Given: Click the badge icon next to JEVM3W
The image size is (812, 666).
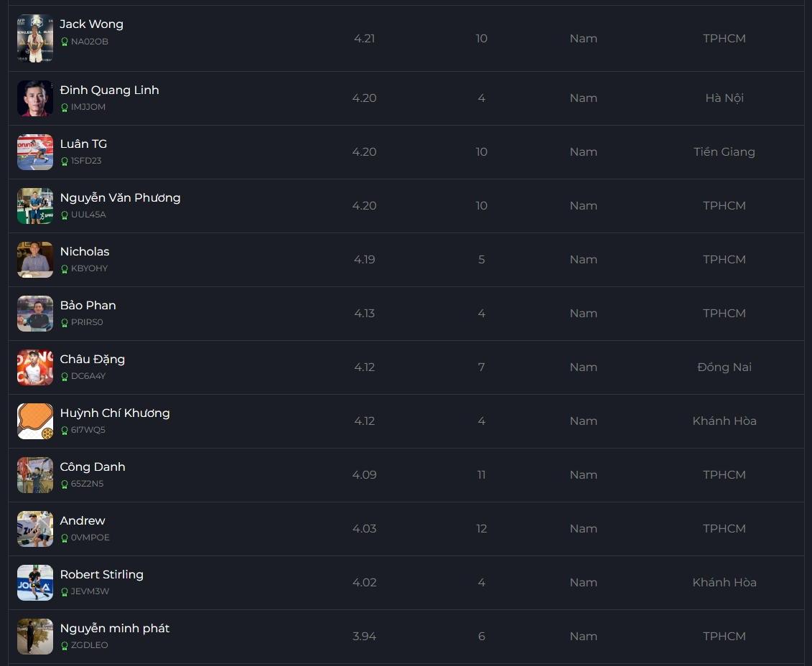Looking at the screenshot, I should (x=64, y=592).
